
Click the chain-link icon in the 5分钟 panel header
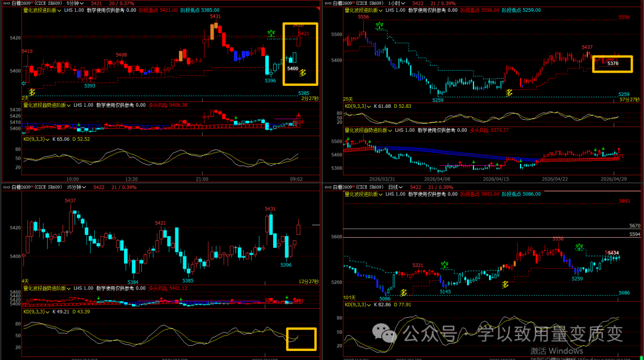[x=7, y=4]
